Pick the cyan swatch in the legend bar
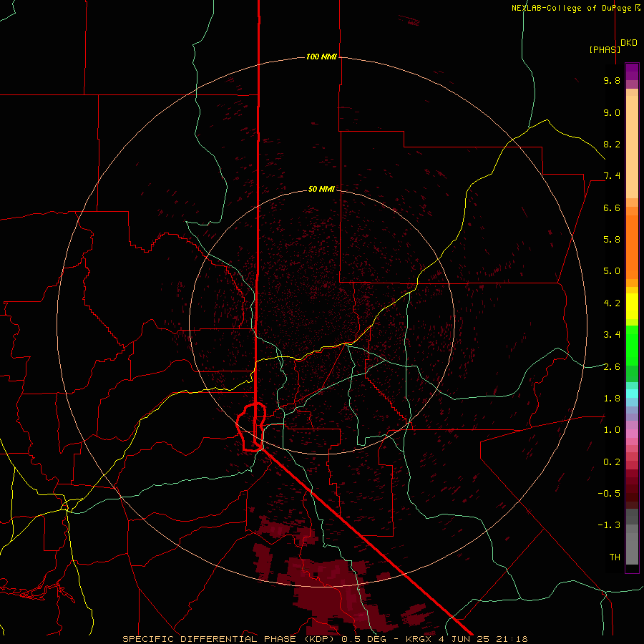The height and width of the screenshot is (644, 644). 632,394
